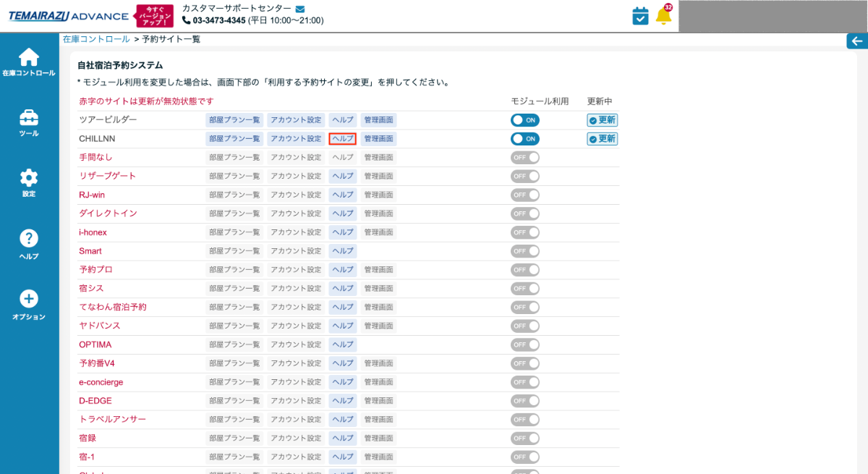
Task: Enable the 手間なし module toggle
Action: (x=525, y=157)
